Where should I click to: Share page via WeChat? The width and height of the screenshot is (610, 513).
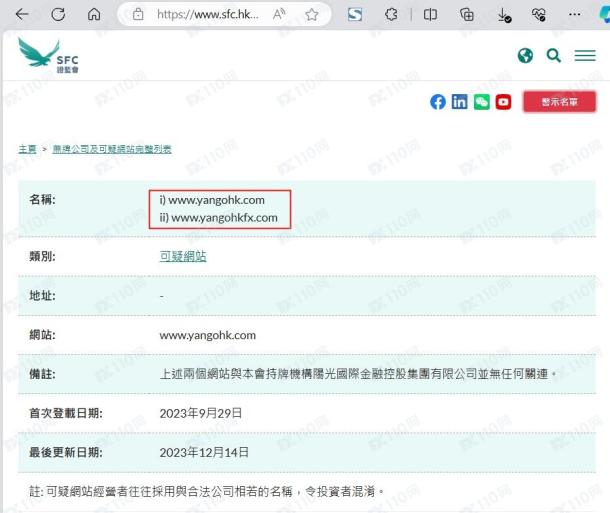click(482, 102)
